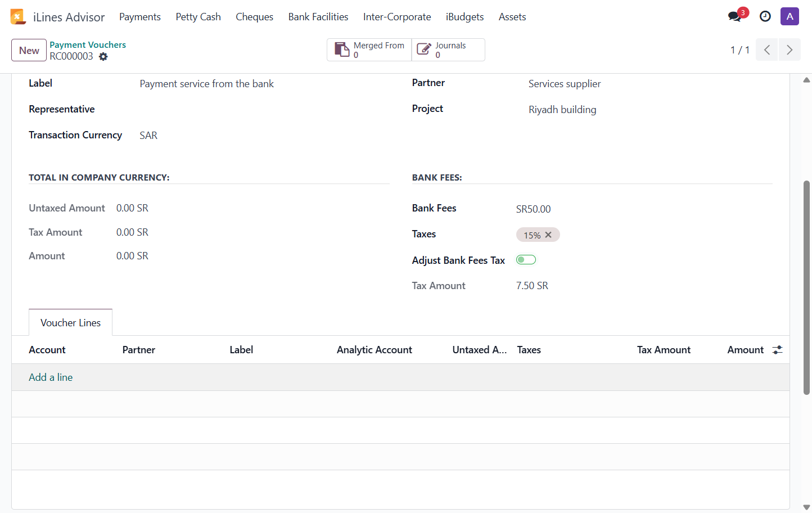Open the Petty Cash menu
This screenshot has height=513, width=812.
(x=198, y=17)
